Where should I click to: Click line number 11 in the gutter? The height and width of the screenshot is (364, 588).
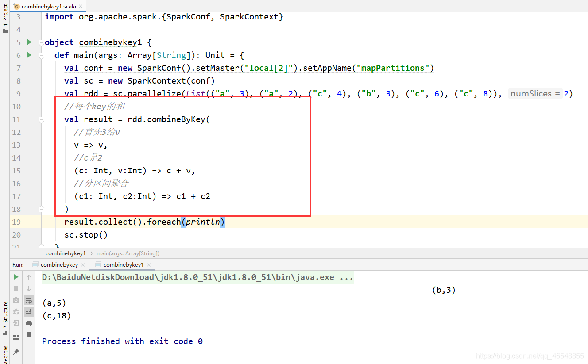(x=16, y=119)
